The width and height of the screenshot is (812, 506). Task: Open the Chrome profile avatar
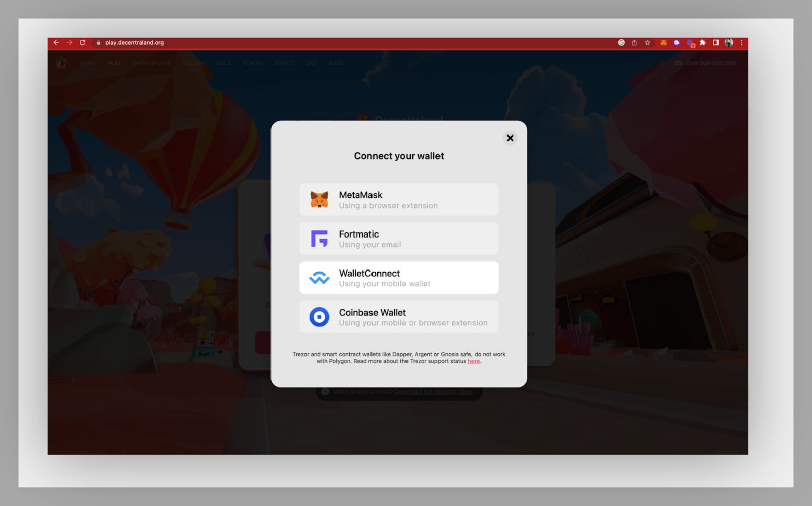point(729,43)
